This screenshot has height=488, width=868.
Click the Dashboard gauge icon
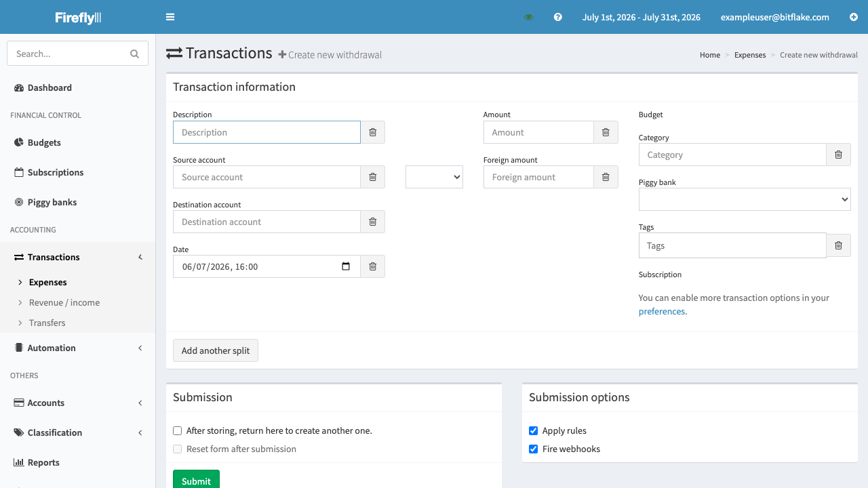tap(19, 87)
